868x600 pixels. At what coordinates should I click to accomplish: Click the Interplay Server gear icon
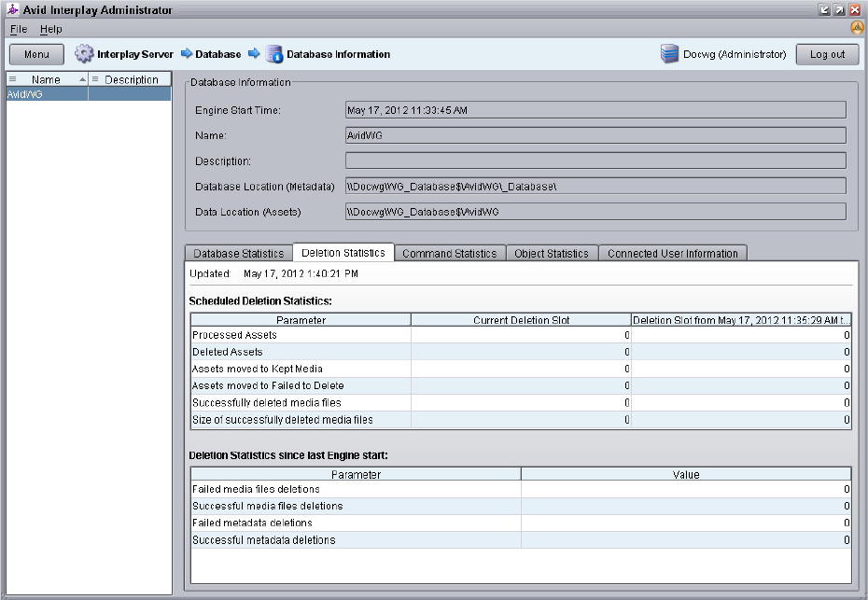click(84, 54)
